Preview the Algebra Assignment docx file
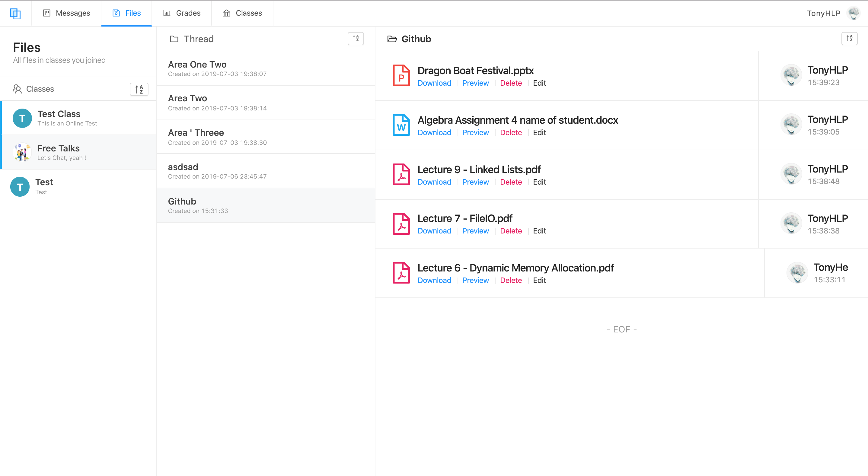868x476 pixels. pyautogui.click(x=475, y=133)
